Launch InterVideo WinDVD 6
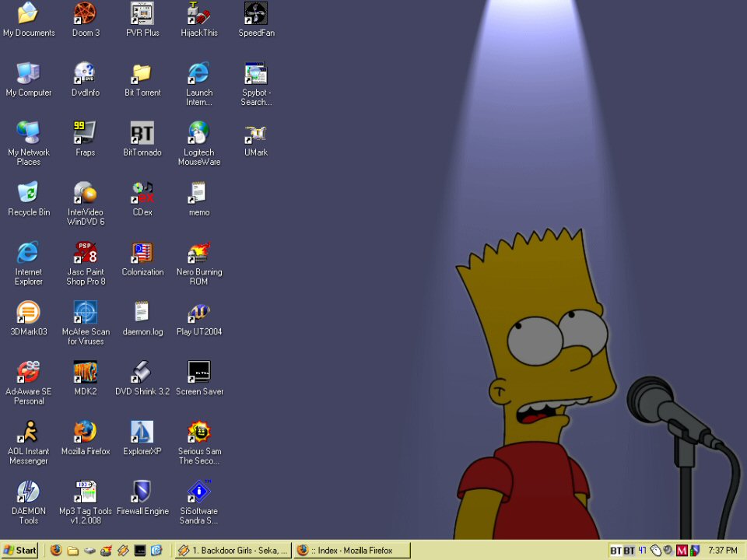Image resolution: width=747 pixels, height=560 pixels. coord(86,203)
